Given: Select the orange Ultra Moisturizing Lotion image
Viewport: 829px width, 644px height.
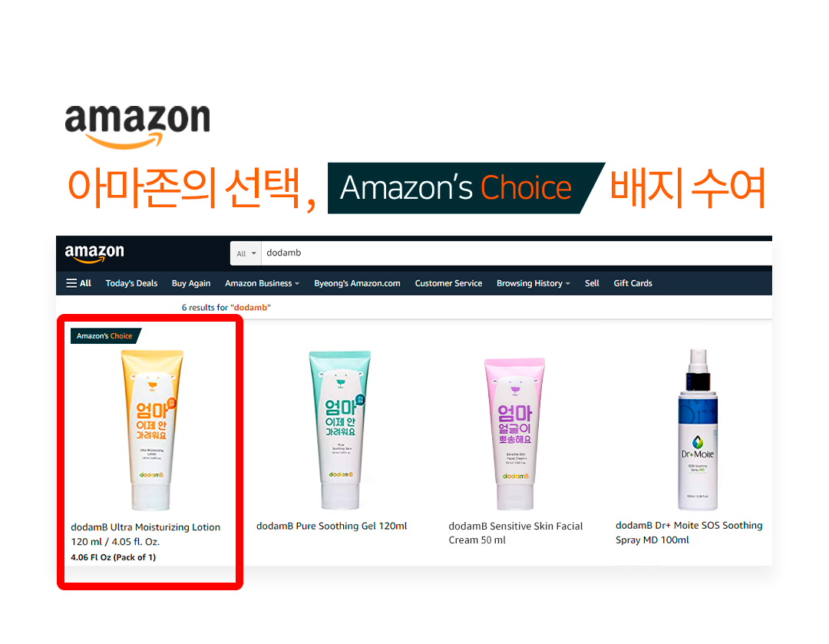Looking at the screenshot, I should click(x=152, y=430).
